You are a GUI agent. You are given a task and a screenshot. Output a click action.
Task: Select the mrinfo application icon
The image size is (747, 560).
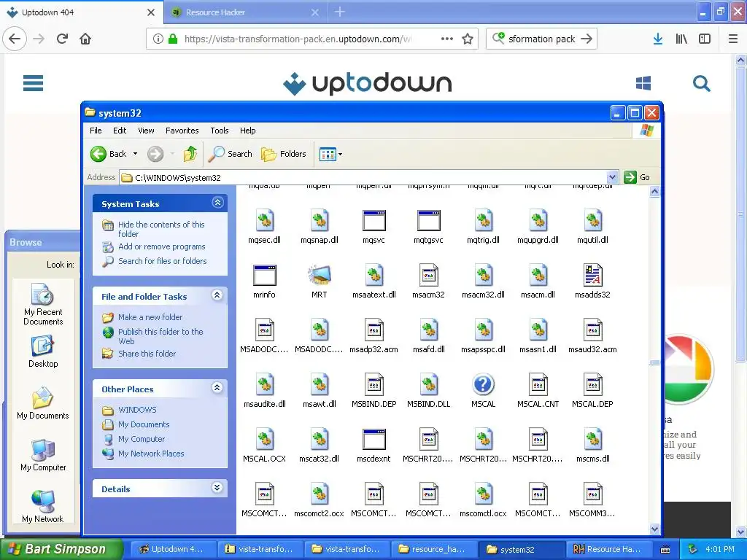tap(264, 275)
